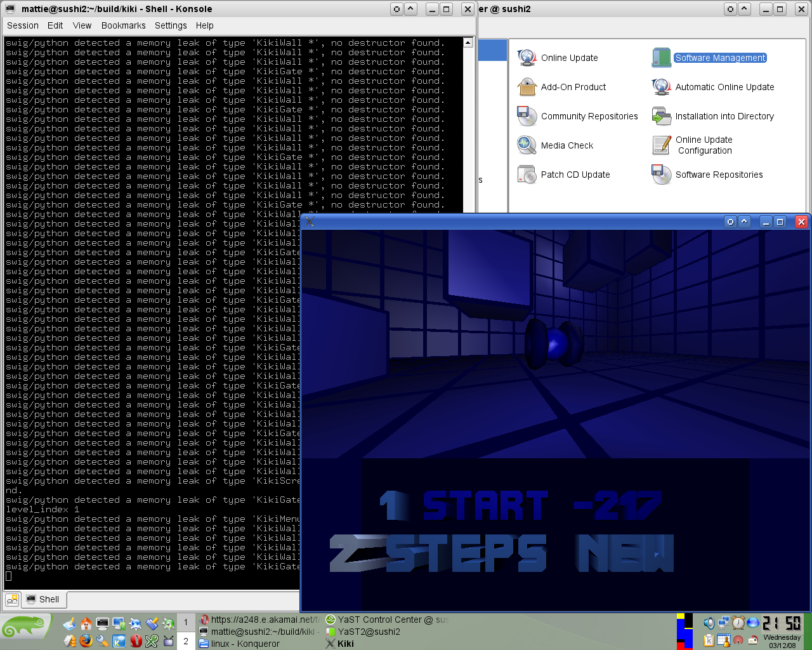Viewport: 812px width, 650px height.
Task: Open the Edit menu in Konsole
Action: click(55, 25)
